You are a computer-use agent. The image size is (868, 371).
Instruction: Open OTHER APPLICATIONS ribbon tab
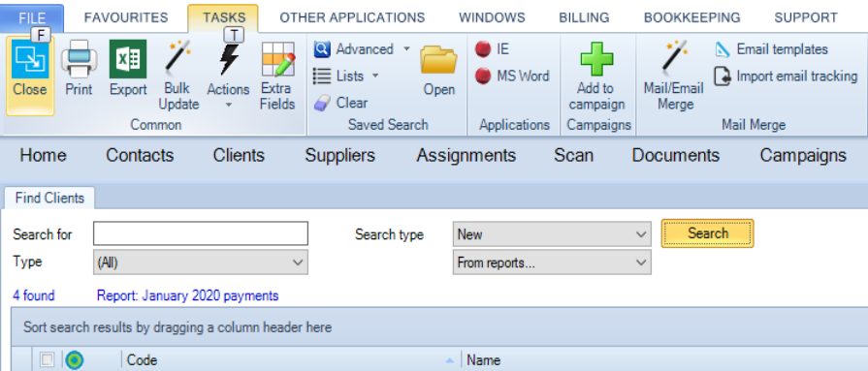point(353,17)
